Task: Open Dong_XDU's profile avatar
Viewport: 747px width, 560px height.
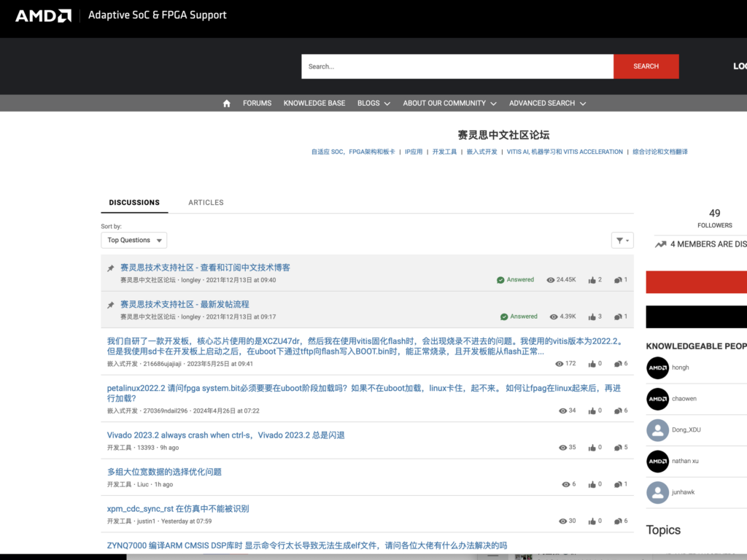Action: coord(657,430)
